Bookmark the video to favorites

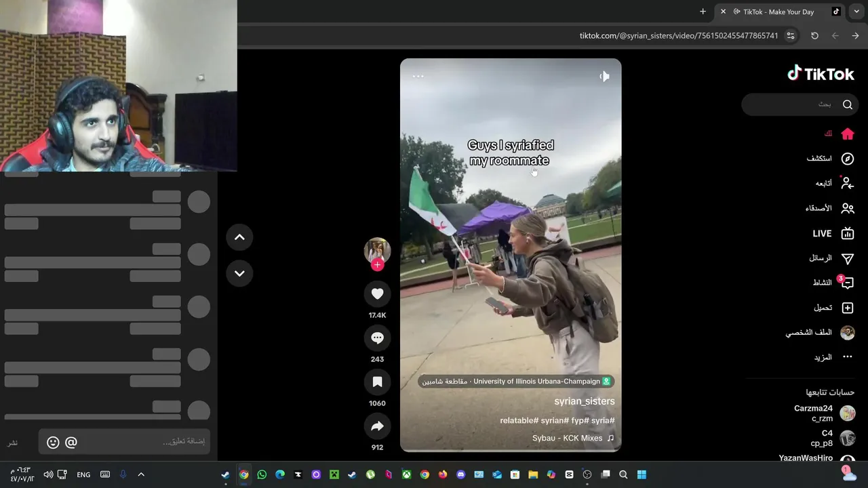[378, 382]
